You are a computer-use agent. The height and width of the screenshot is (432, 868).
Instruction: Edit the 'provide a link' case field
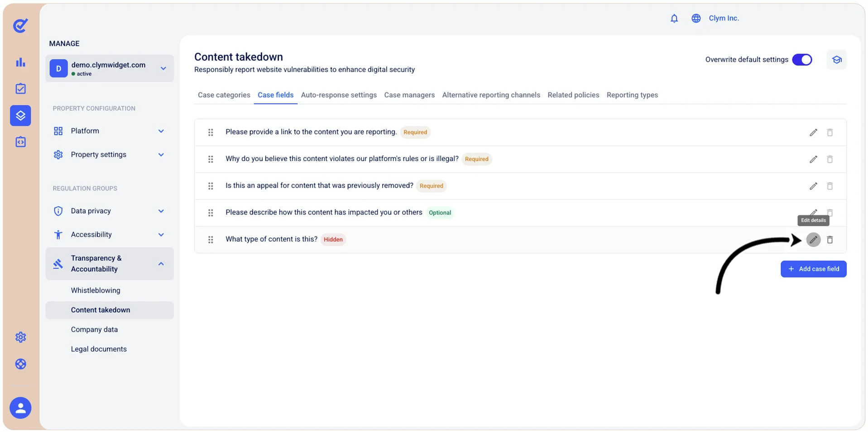click(813, 133)
